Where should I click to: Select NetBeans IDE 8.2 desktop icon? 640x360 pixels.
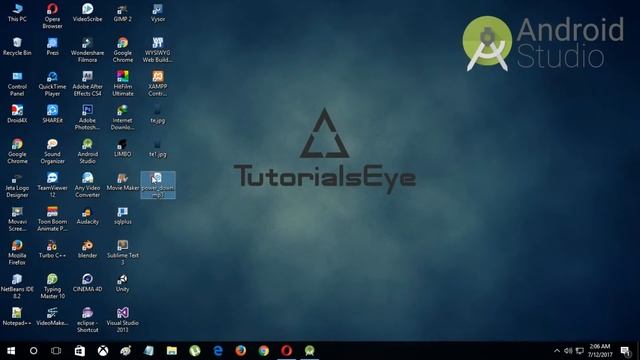point(17,287)
